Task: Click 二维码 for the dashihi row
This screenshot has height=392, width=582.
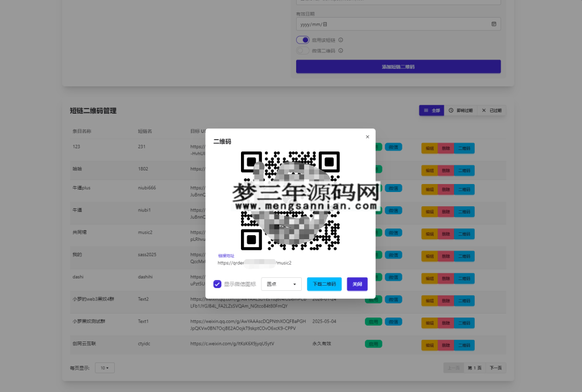Action: pos(464,278)
